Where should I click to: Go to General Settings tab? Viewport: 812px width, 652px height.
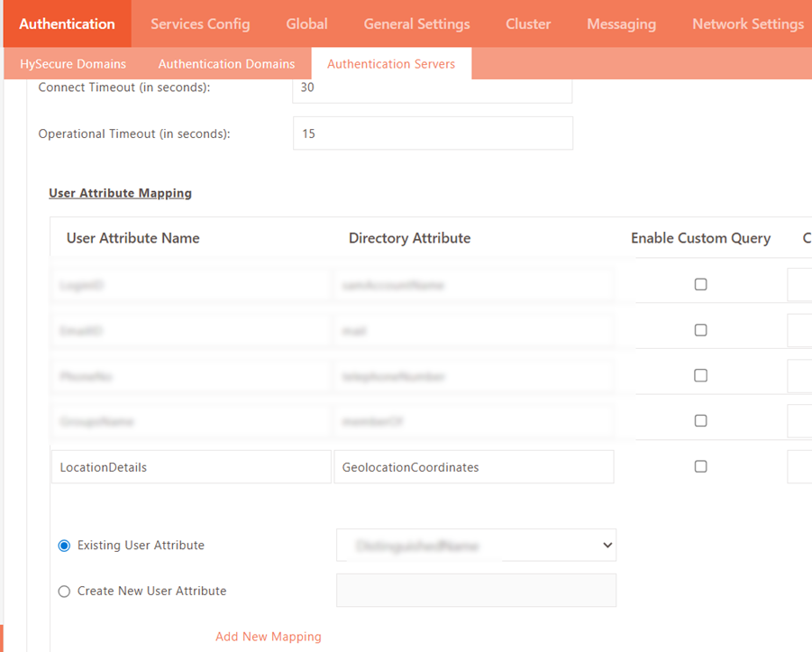click(x=416, y=23)
